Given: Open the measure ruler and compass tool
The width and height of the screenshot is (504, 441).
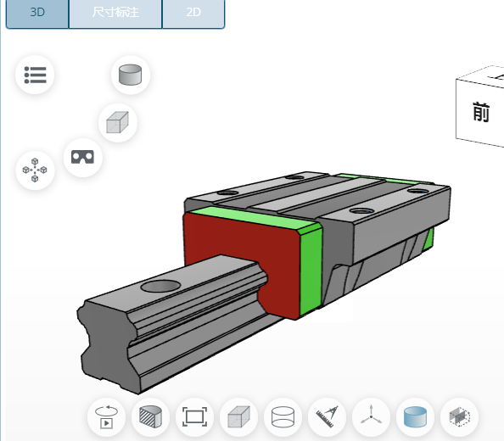Looking at the screenshot, I should pos(327,417).
